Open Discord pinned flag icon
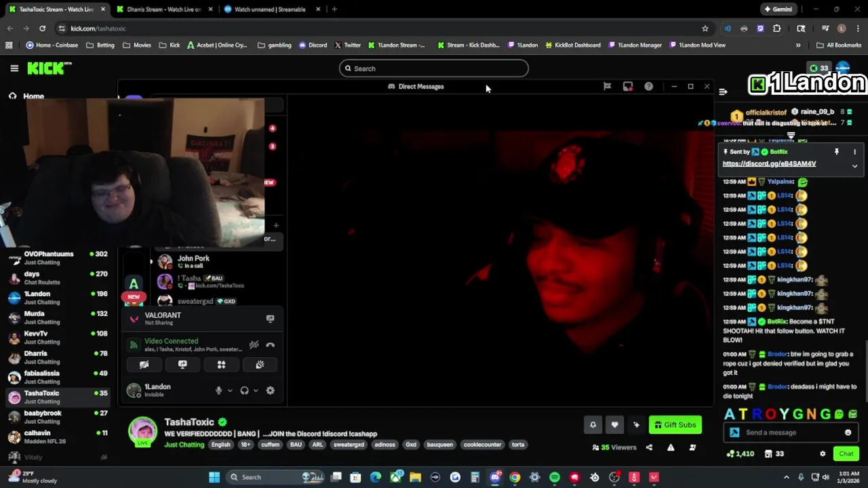This screenshot has width=868, height=488. pos(607,87)
